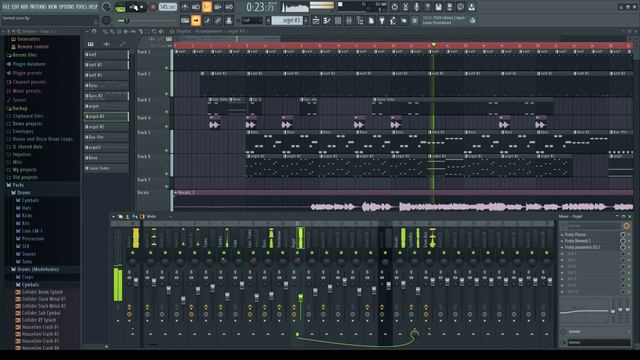Toggle the highlighted orange arrow toolbar icon

[196, 20]
